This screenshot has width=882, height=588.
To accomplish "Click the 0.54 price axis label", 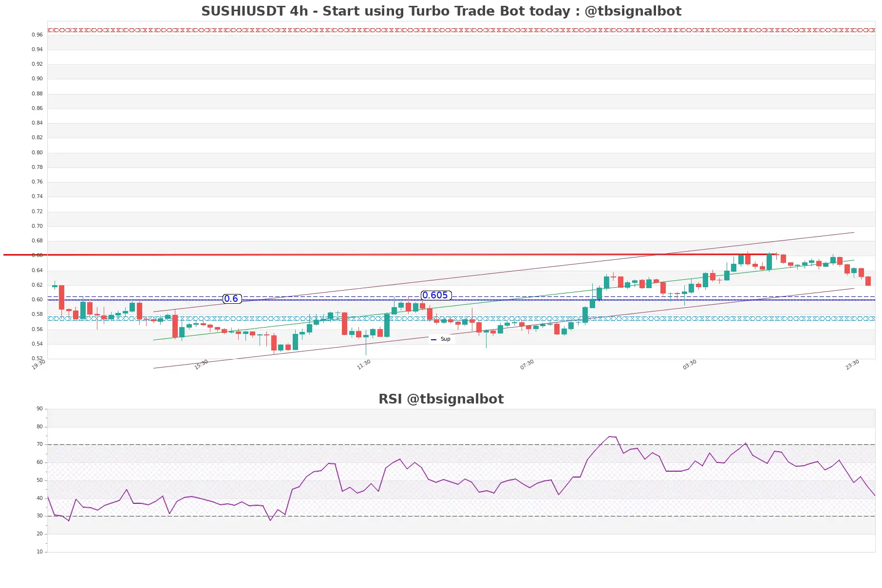I will pyautogui.click(x=37, y=344).
